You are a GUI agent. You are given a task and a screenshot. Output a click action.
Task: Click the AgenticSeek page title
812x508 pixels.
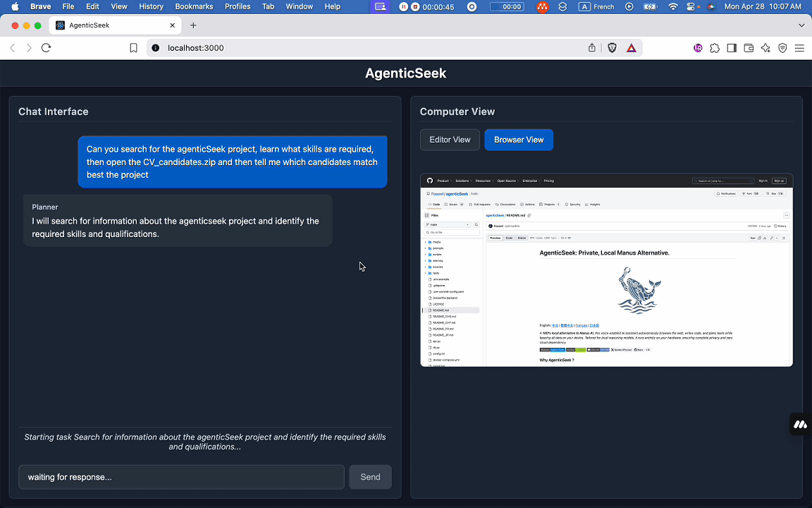coord(406,73)
